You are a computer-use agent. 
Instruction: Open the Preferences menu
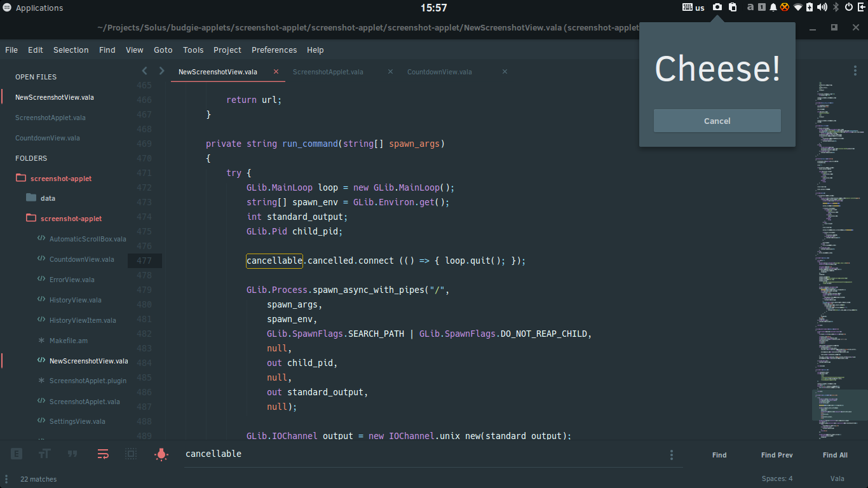click(x=274, y=50)
